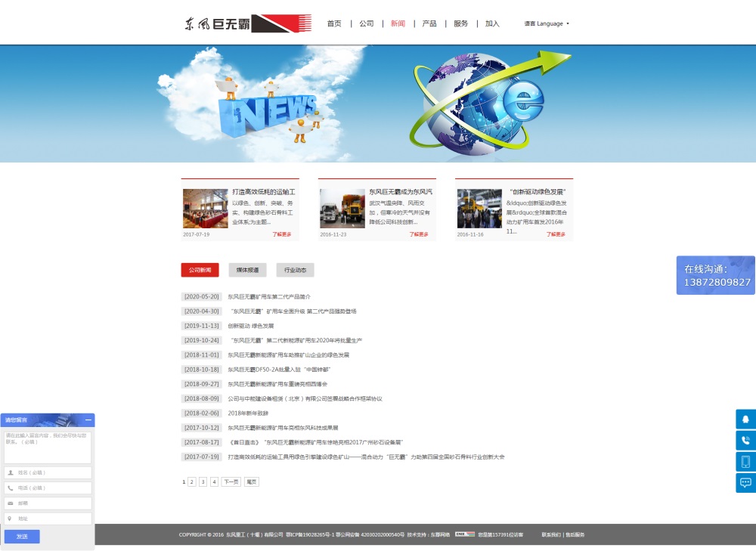Click 了解更多 on the 2016-11-23 card
Viewport: 756px width, 551px height.
[419, 234]
